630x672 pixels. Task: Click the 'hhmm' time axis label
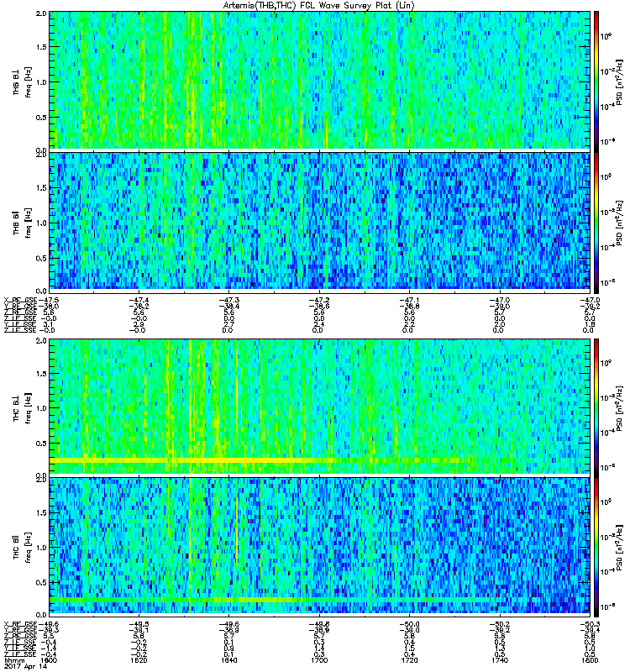[x=14, y=660]
